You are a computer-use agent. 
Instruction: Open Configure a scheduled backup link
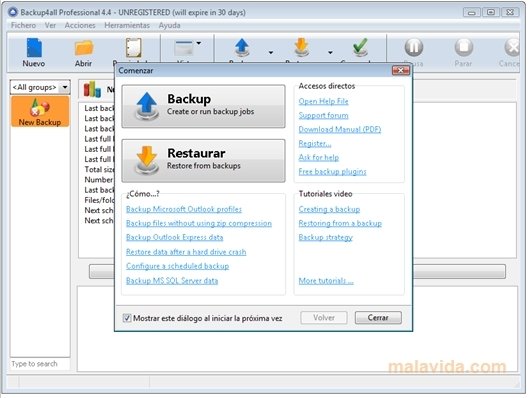177,266
